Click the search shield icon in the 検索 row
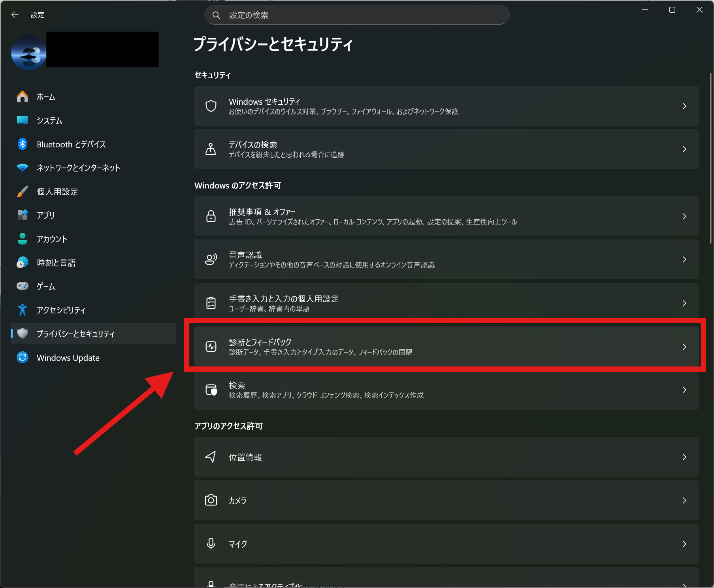Screen dimensions: 714x588 click(211, 390)
